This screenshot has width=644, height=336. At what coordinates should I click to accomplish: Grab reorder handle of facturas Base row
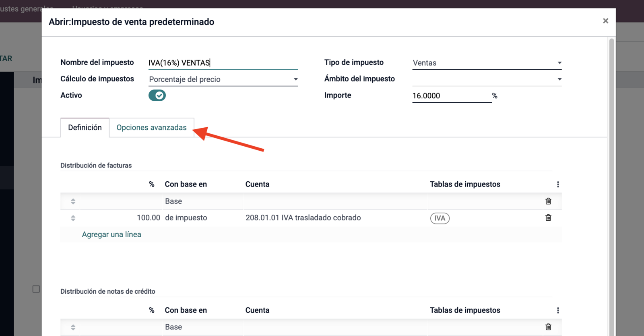pyautogui.click(x=73, y=201)
